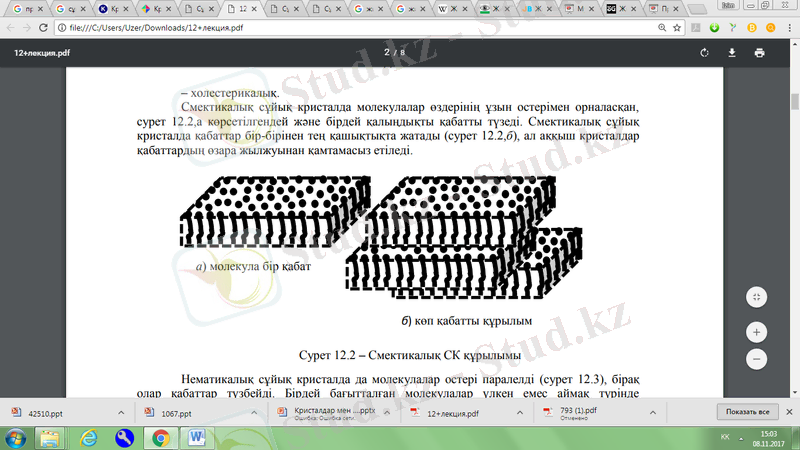Reload the current page
Screen dimensions: 800x450
click(x=43, y=28)
